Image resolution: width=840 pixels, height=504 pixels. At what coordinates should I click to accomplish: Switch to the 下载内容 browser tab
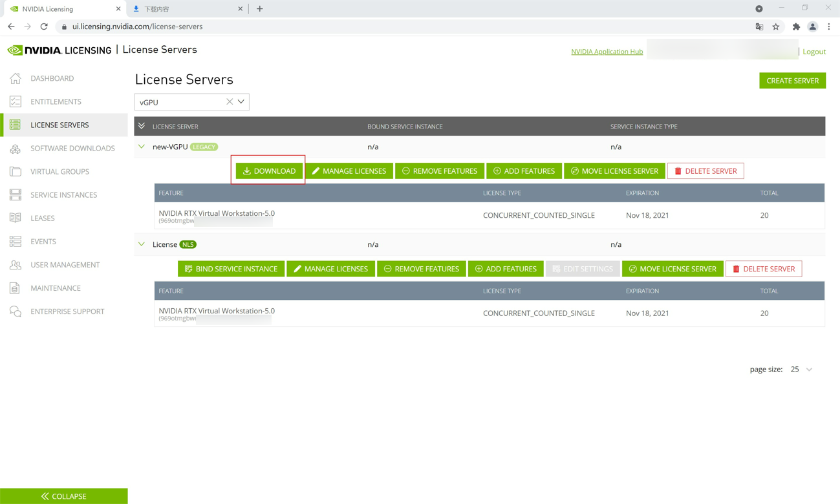(186, 9)
